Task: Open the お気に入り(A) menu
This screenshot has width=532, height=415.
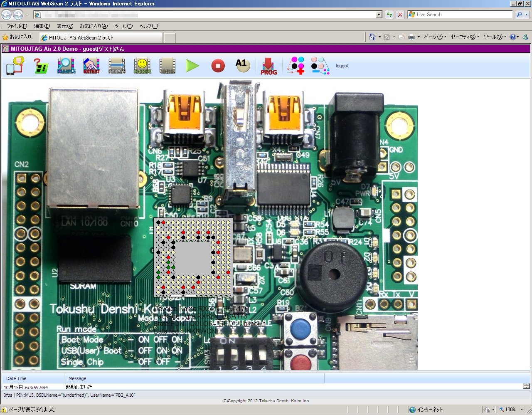Action: (94, 26)
